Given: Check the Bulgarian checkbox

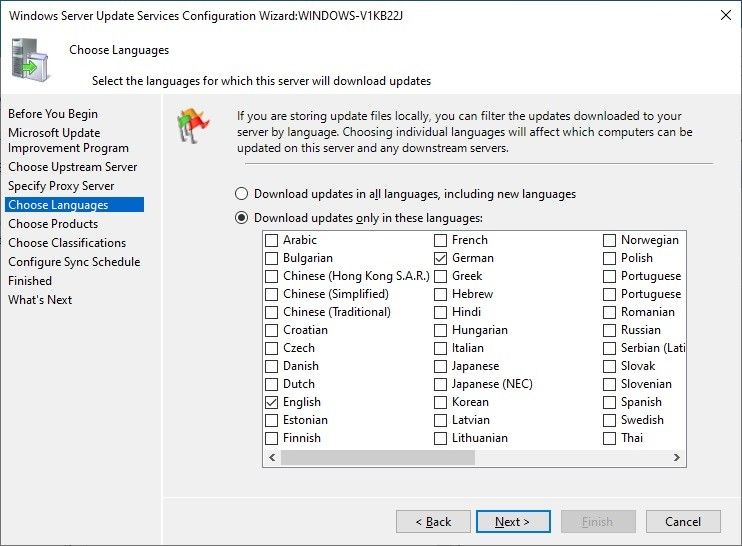Looking at the screenshot, I should [272, 258].
